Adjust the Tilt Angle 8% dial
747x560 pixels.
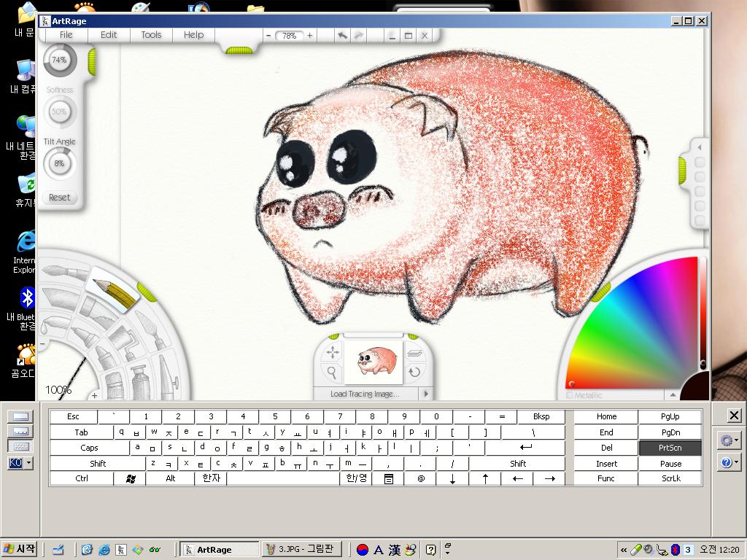59,163
